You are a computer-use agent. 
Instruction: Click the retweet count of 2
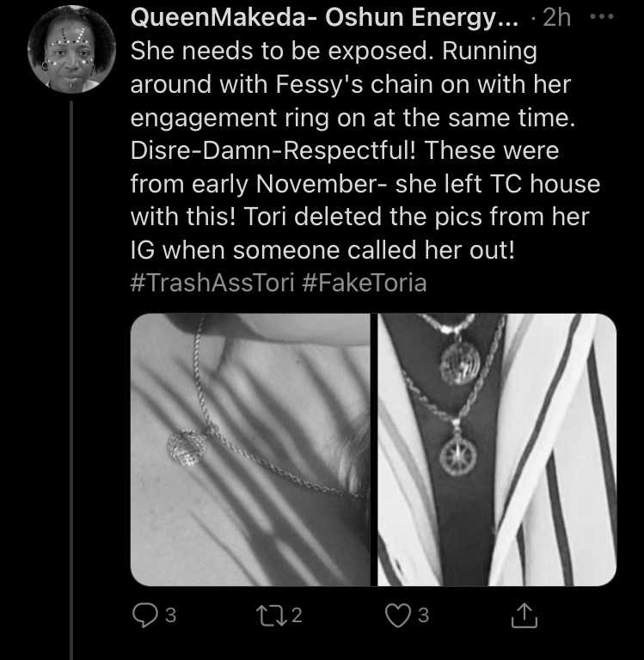[x=297, y=615]
